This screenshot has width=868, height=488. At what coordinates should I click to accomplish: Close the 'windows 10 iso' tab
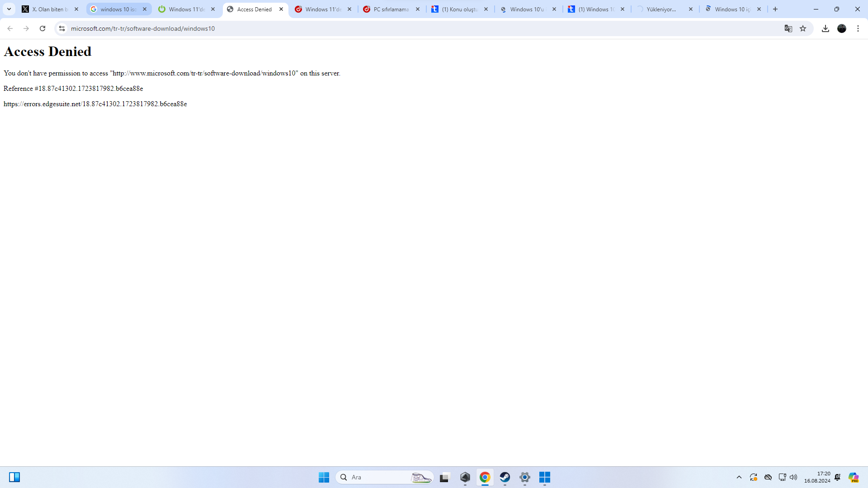pyautogui.click(x=145, y=9)
